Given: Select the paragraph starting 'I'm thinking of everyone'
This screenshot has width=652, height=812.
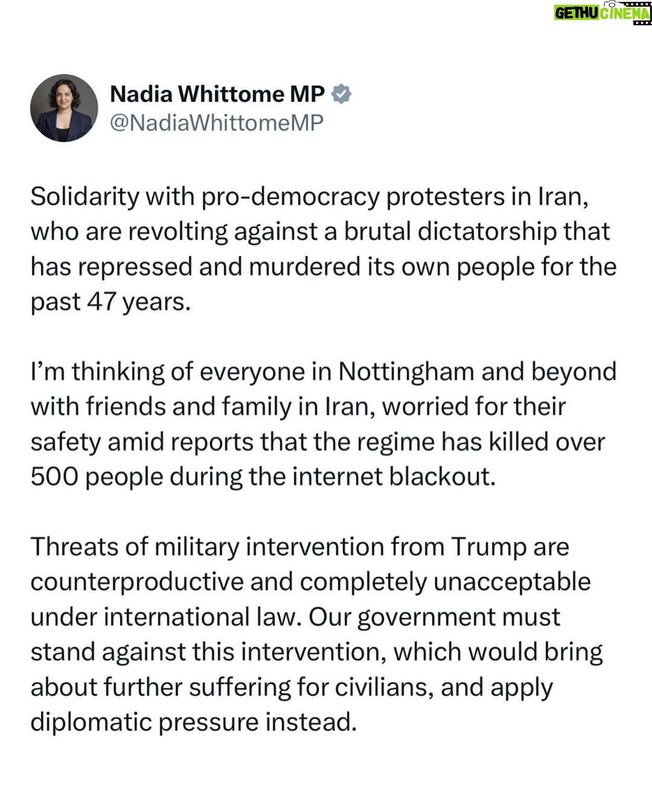Looking at the screenshot, I should (x=324, y=424).
